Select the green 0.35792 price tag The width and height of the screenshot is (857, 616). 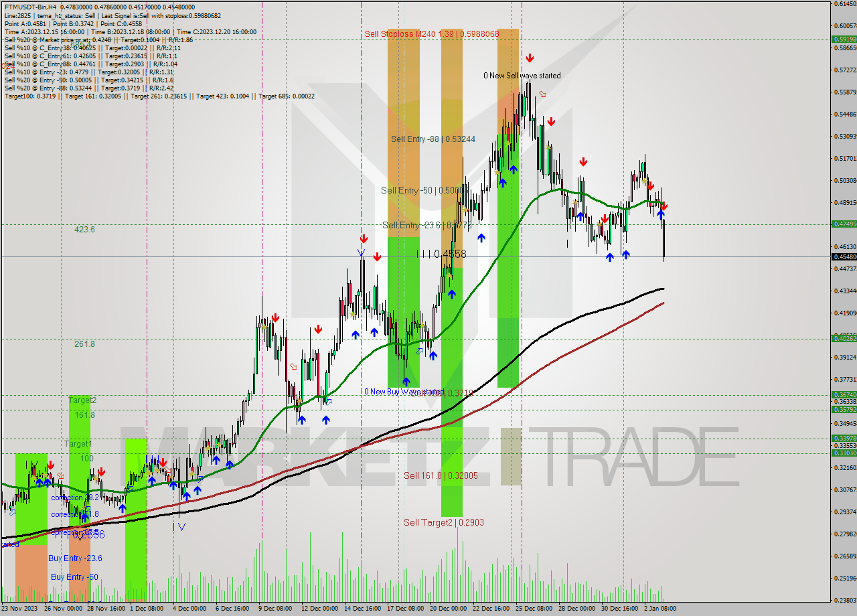[x=844, y=409]
